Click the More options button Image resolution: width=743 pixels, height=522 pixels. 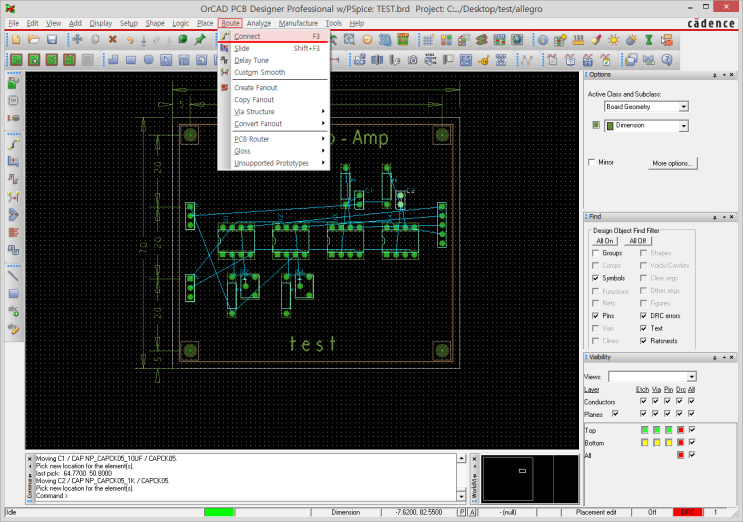(x=673, y=162)
